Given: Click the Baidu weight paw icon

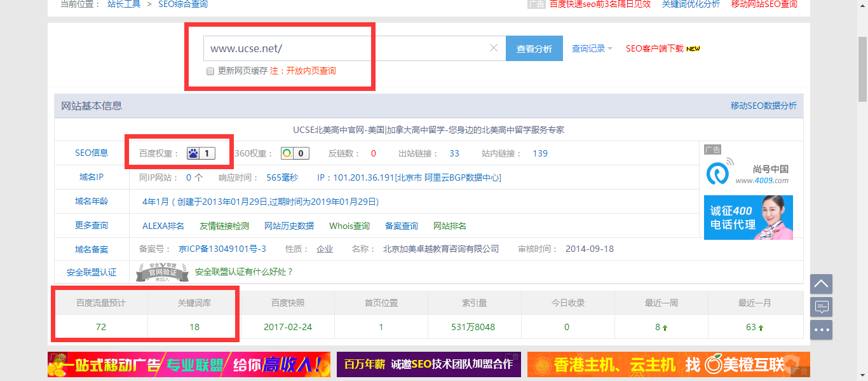Looking at the screenshot, I should click(193, 153).
